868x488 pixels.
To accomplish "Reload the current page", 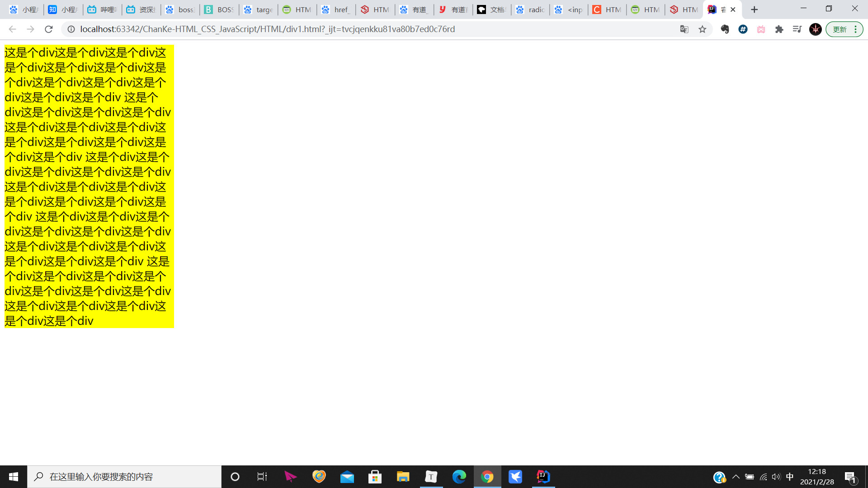I will pos(49,29).
